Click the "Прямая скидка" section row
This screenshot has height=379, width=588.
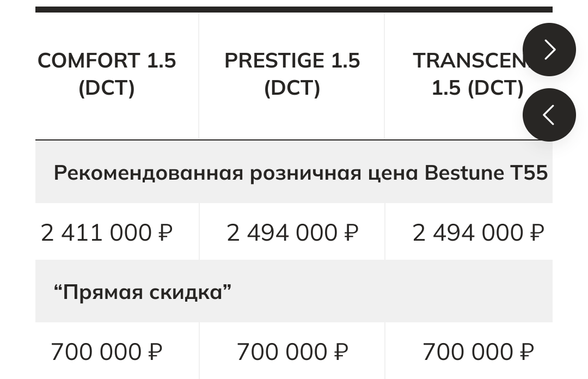coord(294,291)
